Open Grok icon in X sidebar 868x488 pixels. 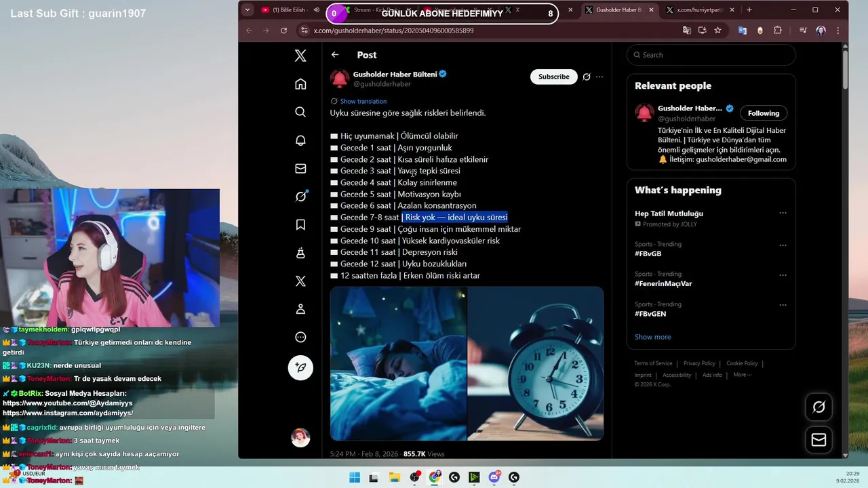coord(300,197)
